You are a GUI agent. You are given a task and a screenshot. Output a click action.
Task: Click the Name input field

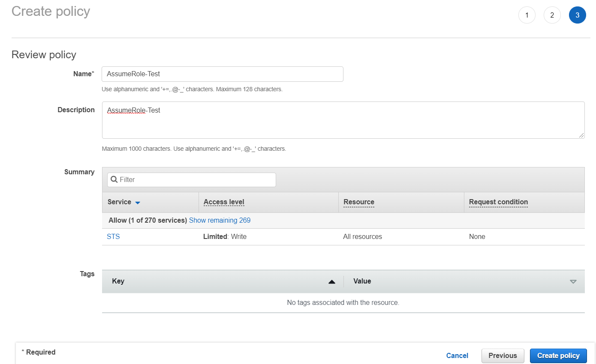[x=223, y=74]
